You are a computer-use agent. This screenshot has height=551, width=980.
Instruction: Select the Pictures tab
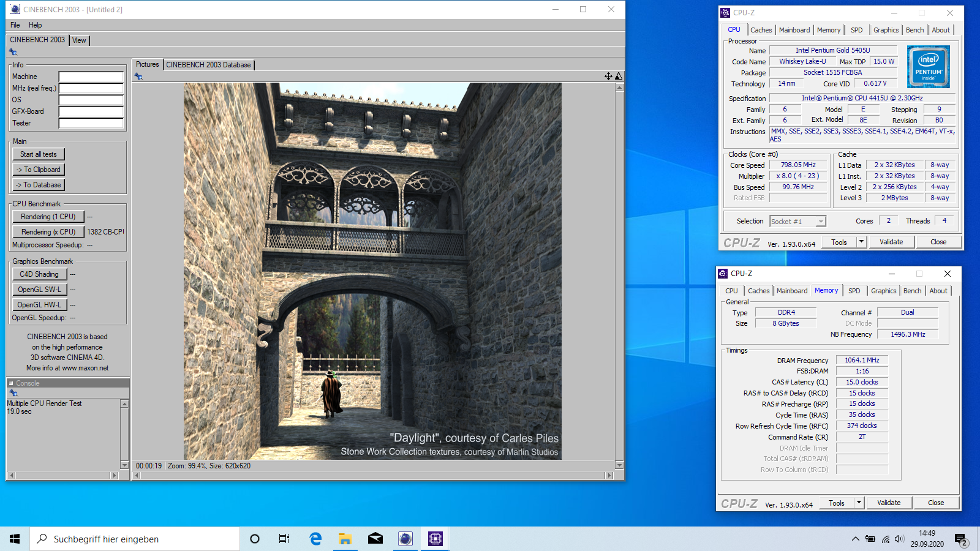click(147, 64)
